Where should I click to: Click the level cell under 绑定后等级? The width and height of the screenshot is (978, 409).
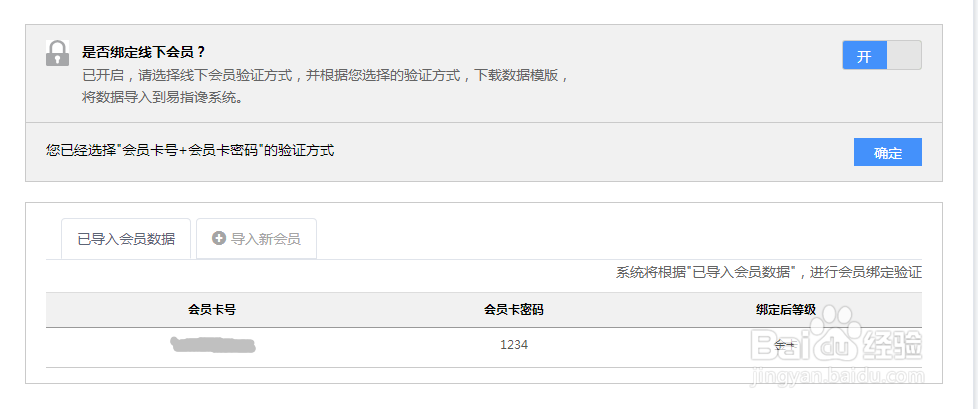point(785,346)
